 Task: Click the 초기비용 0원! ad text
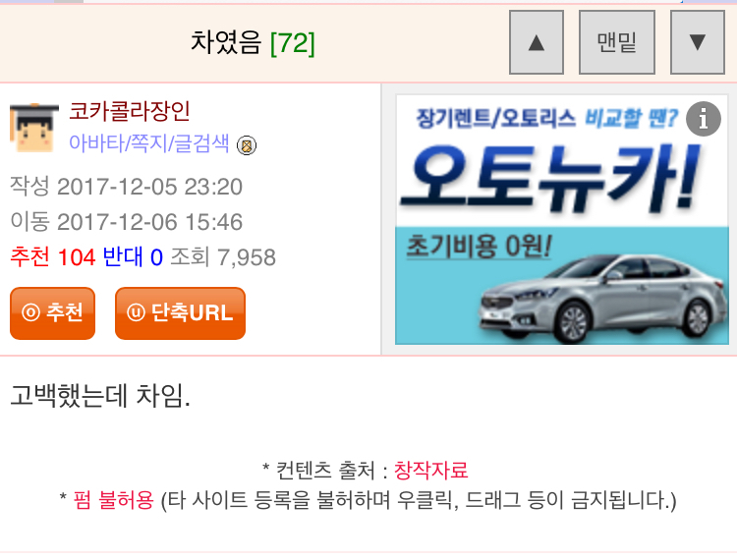pos(479,246)
